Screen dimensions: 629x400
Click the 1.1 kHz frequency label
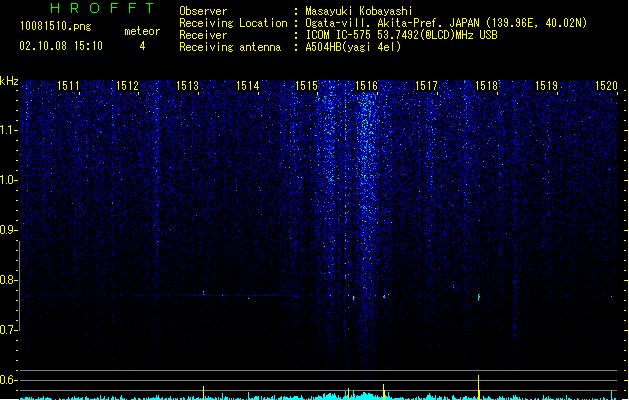tap(8, 130)
